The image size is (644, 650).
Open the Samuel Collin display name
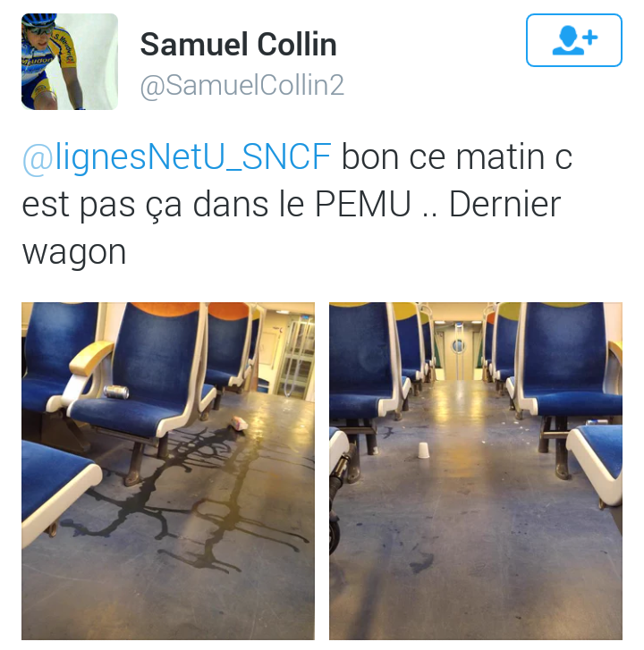point(239,45)
